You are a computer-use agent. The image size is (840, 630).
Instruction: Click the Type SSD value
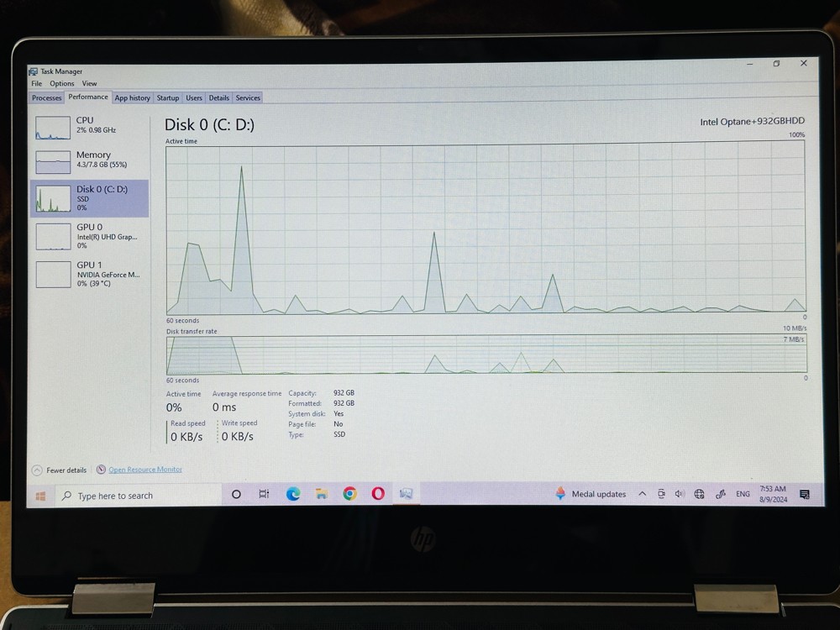[339, 434]
